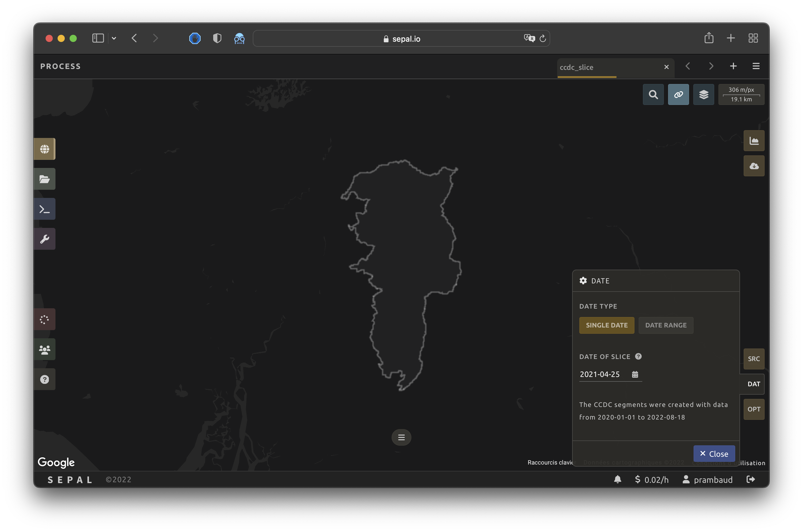Expand the Safari sidebar dropdown chevron
The width and height of the screenshot is (803, 532).
pyautogui.click(x=114, y=38)
